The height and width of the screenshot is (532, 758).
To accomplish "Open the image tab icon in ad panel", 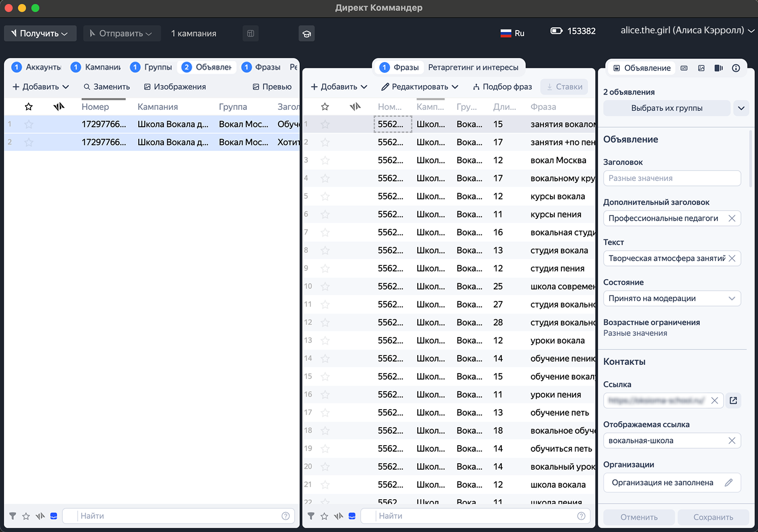I will click(x=701, y=68).
